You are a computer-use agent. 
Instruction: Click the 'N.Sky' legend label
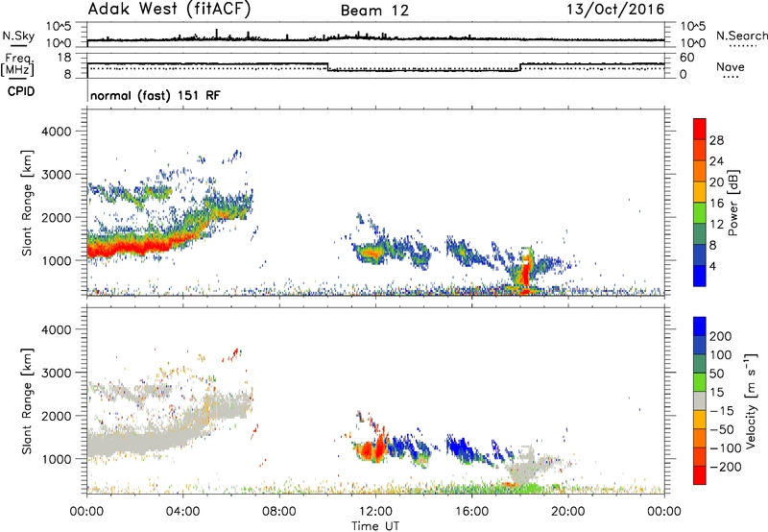pos(18,36)
